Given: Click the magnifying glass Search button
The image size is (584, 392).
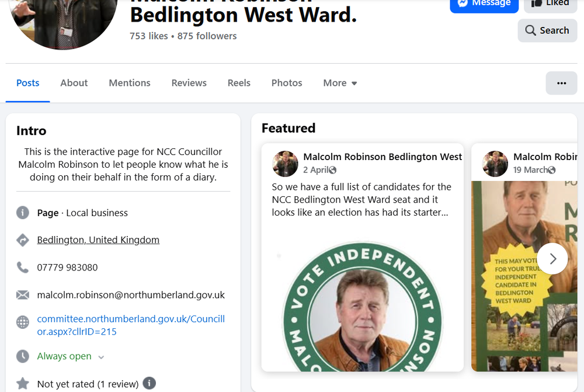Looking at the screenshot, I should coord(547,30).
